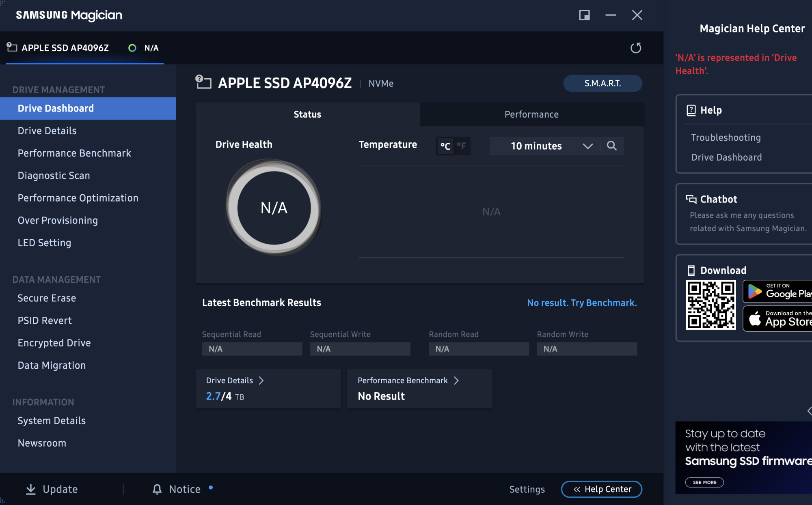The height and width of the screenshot is (505, 812).
Task: Open PSID Revert
Action: (45, 320)
